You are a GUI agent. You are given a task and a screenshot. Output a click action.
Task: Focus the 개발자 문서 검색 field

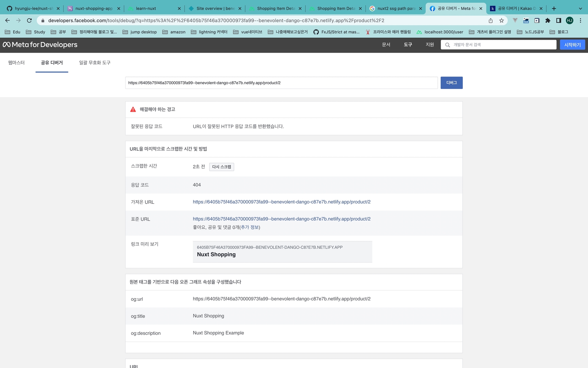[x=498, y=45]
